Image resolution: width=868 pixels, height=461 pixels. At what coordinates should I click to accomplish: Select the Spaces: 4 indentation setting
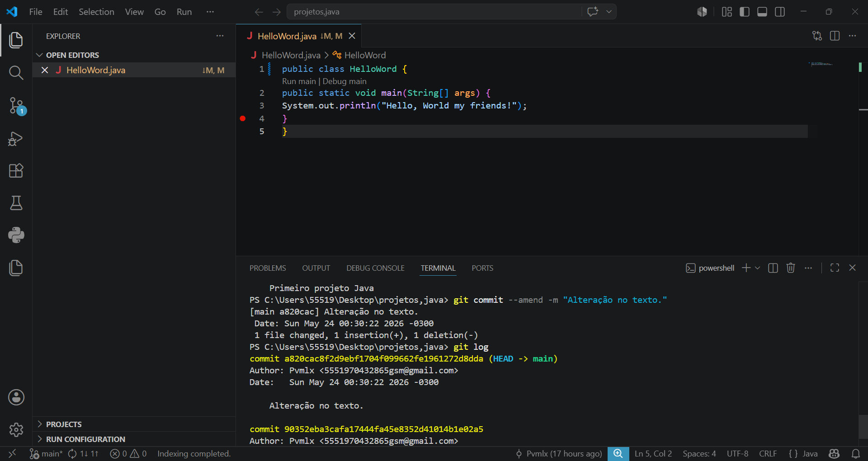(x=699, y=454)
